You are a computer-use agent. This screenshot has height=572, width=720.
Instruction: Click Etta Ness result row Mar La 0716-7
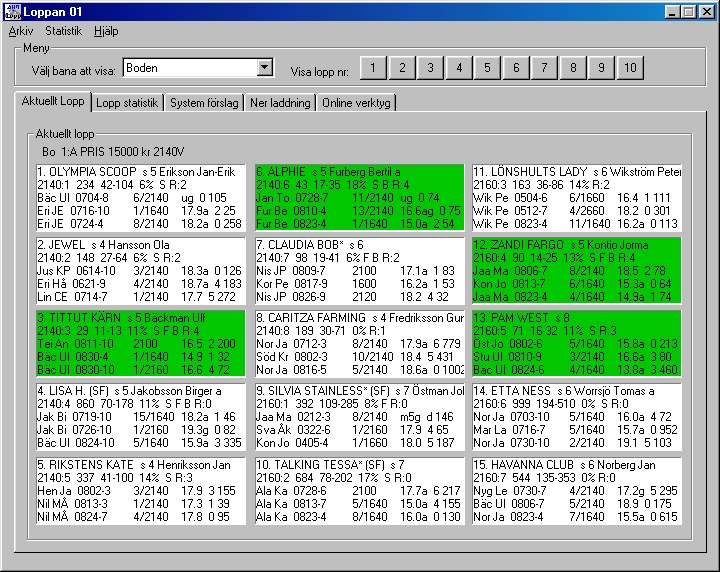click(576, 430)
